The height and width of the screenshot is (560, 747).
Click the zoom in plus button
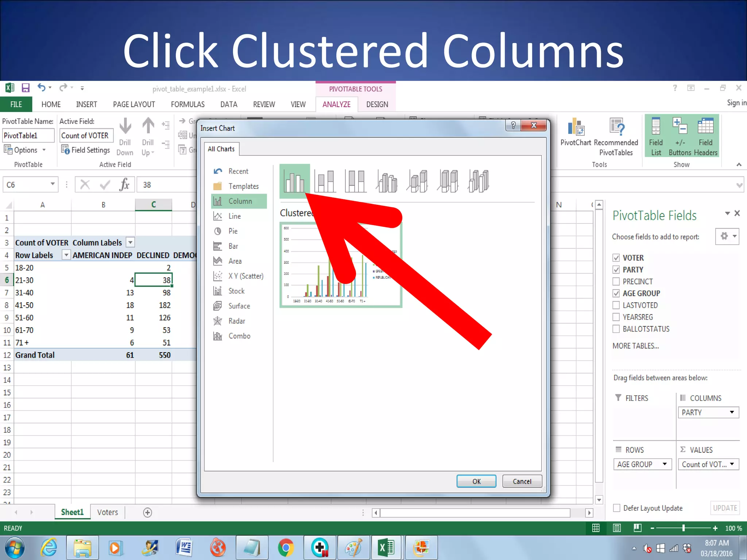pos(715,528)
